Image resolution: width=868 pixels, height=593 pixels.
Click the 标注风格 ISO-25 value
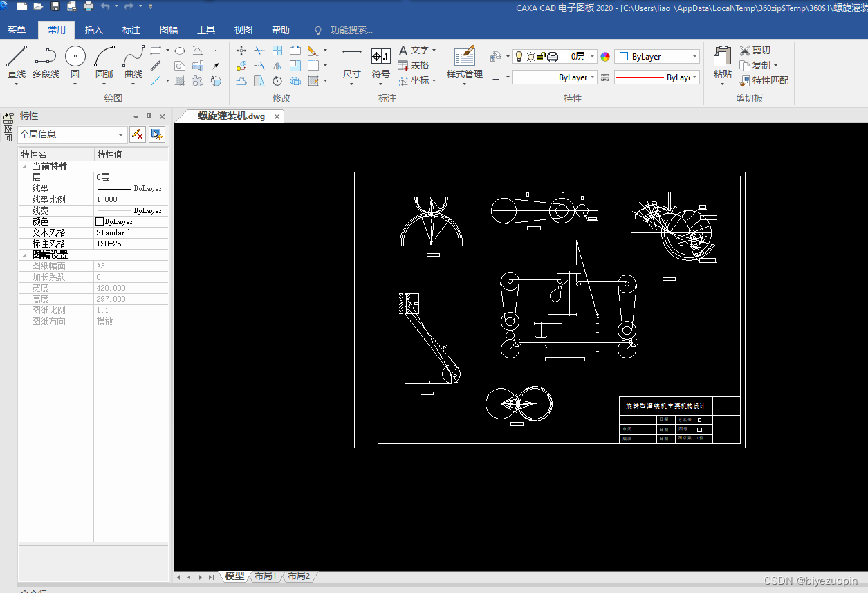click(x=131, y=244)
